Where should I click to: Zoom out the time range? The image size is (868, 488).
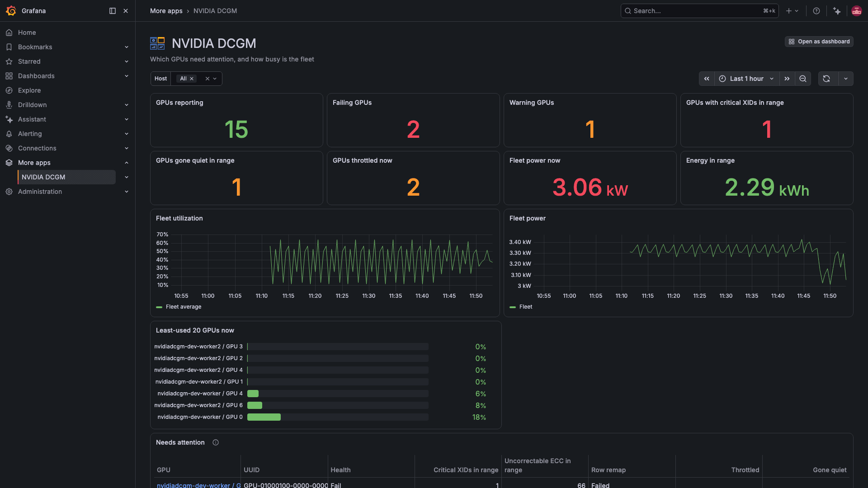click(803, 79)
